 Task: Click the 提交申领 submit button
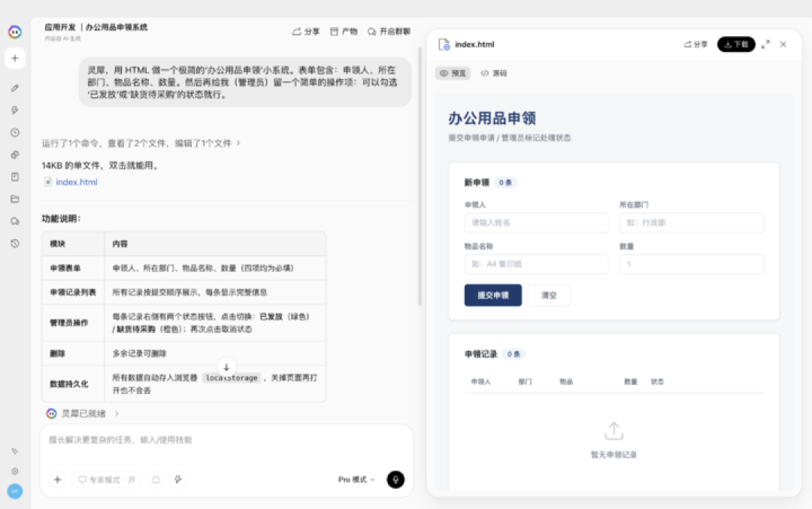(x=493, y=295)
